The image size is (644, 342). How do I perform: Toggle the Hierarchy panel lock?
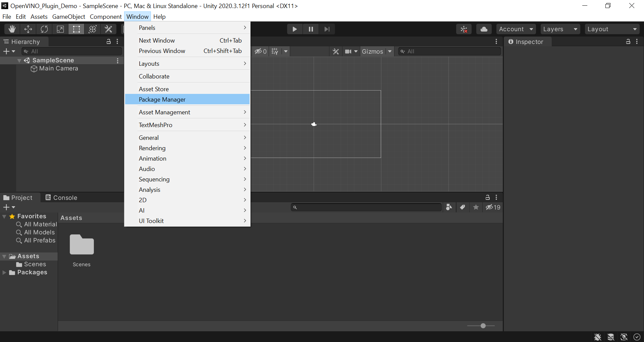tap(109, 42)
